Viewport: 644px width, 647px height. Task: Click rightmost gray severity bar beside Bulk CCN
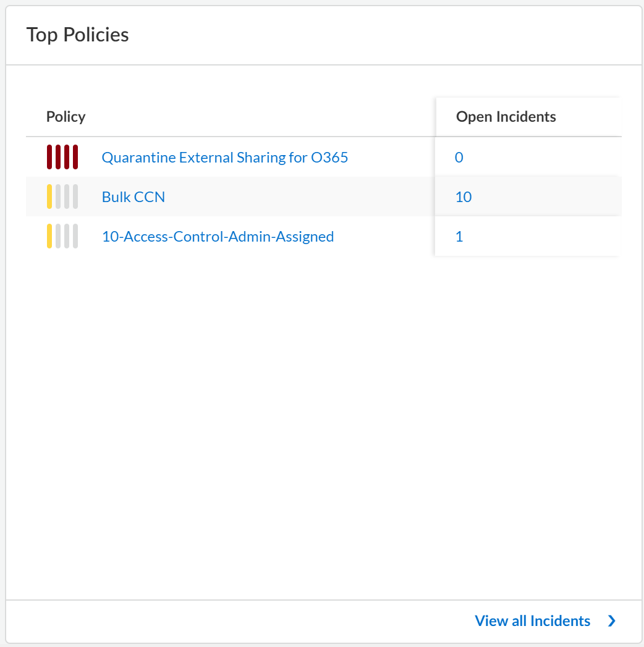(75, 197)
